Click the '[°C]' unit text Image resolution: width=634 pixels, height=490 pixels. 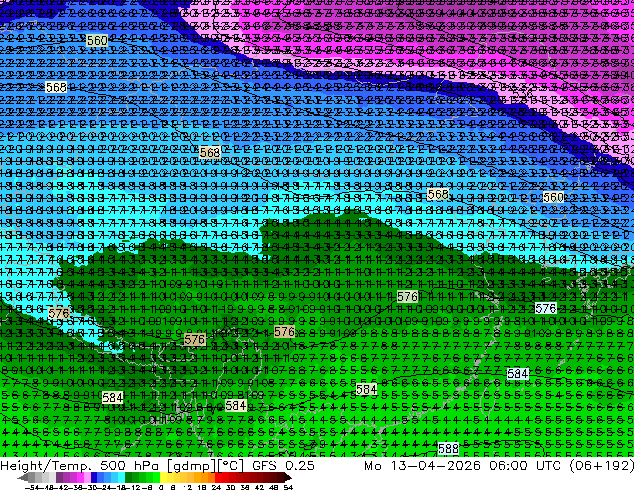(231, 466)
